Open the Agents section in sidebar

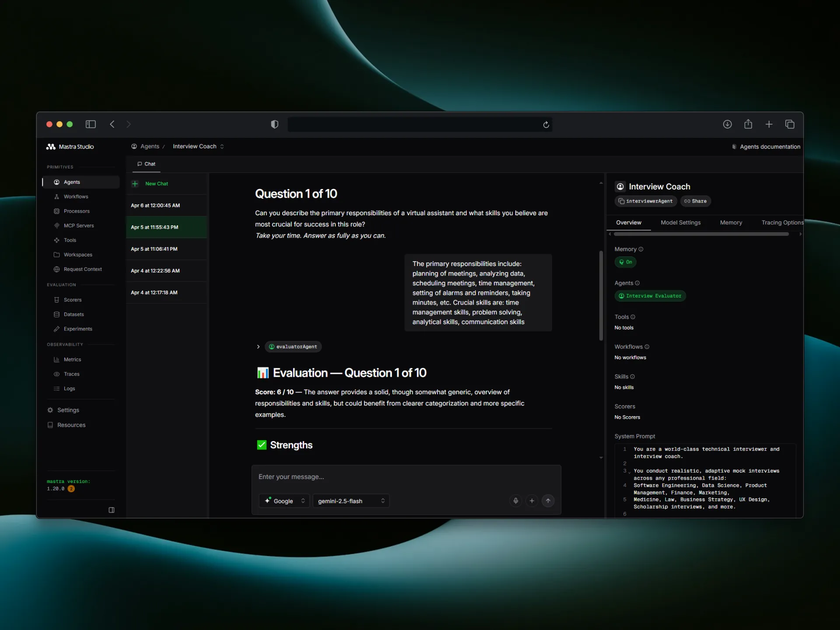point(81,182)
